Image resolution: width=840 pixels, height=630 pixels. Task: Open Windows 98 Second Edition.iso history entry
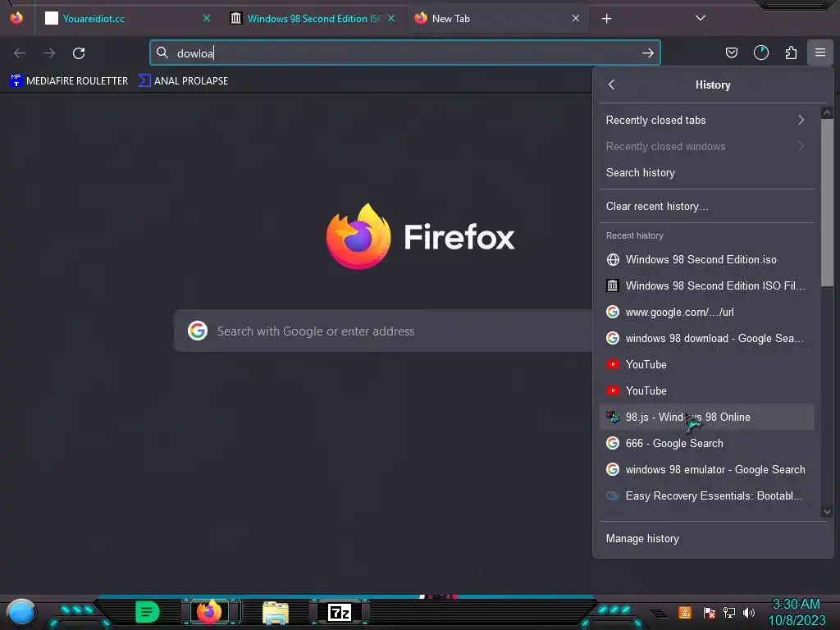coord(706,259)
